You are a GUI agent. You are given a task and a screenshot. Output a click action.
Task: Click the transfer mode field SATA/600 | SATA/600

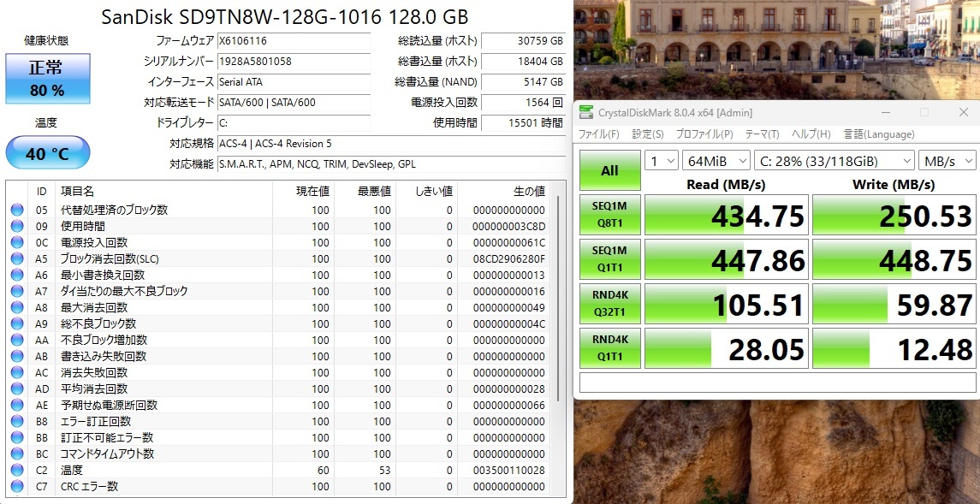click(x=294, y=103)
